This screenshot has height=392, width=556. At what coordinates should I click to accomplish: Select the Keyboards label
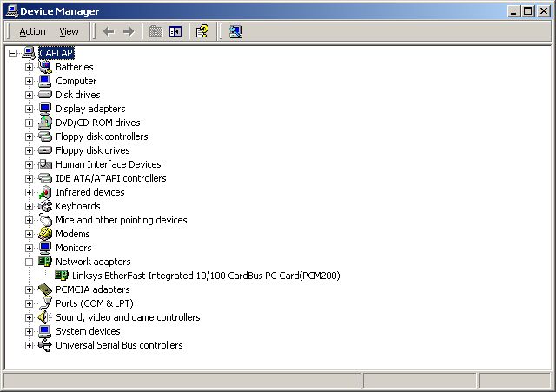click(78, 206)
